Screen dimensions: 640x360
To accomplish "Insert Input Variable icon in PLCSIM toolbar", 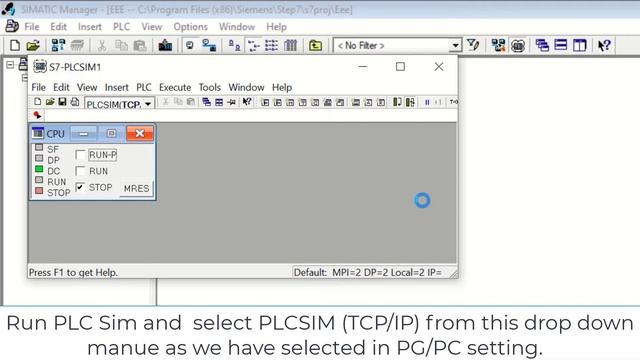I will [265, 102].
